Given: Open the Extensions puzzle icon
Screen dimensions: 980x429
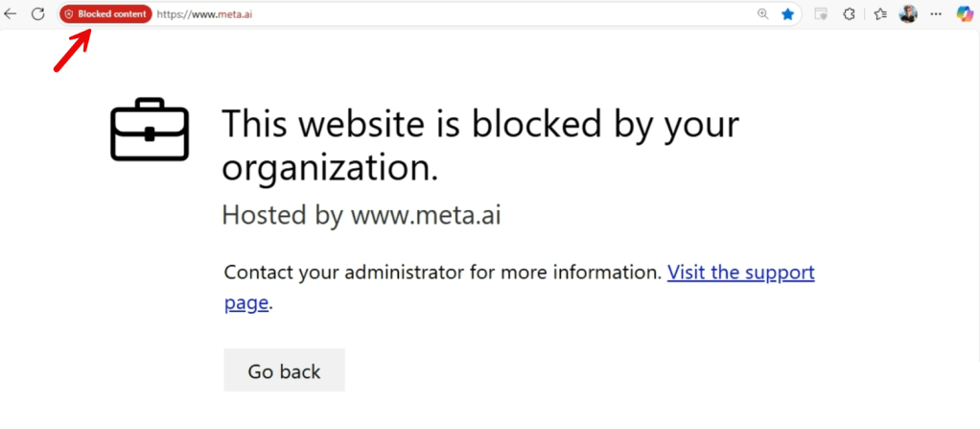Looking at the screenshot, I should click(x=849, y=14).
